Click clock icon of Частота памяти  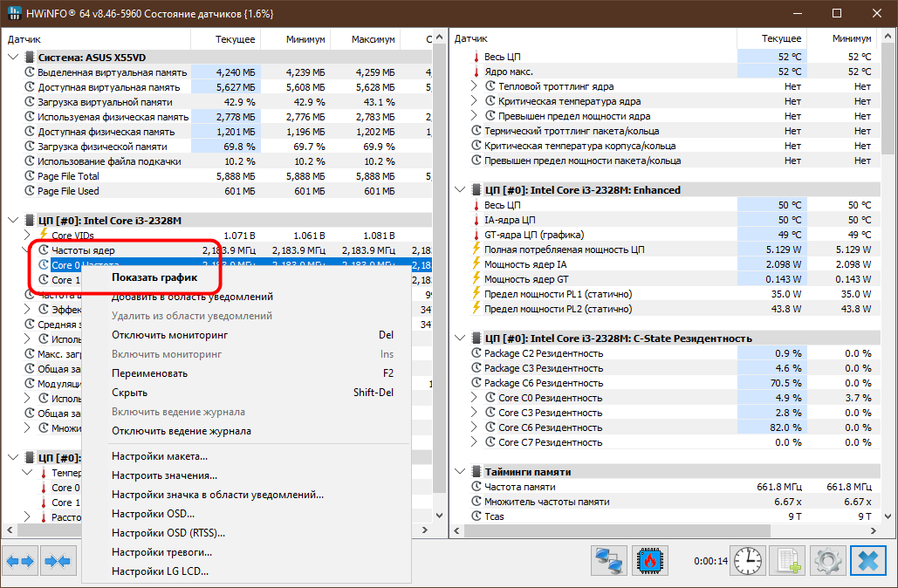tap(476, 487)
